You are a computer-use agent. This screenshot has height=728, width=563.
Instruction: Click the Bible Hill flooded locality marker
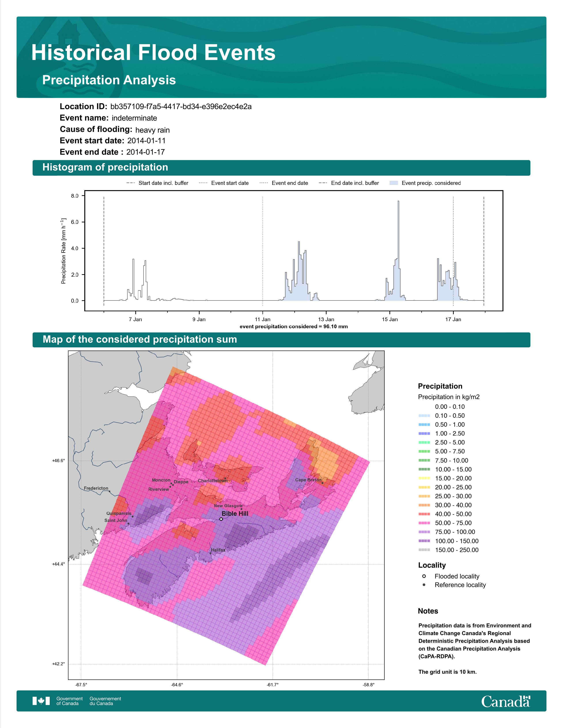(x=221, y=519)
